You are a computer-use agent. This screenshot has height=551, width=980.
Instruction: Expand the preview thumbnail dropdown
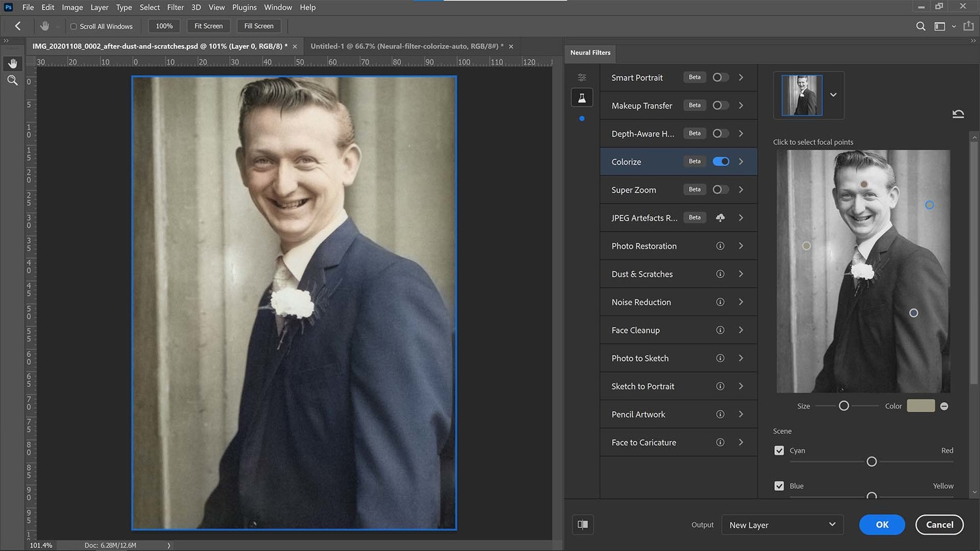pyautogui.click(x=834, y=95)
